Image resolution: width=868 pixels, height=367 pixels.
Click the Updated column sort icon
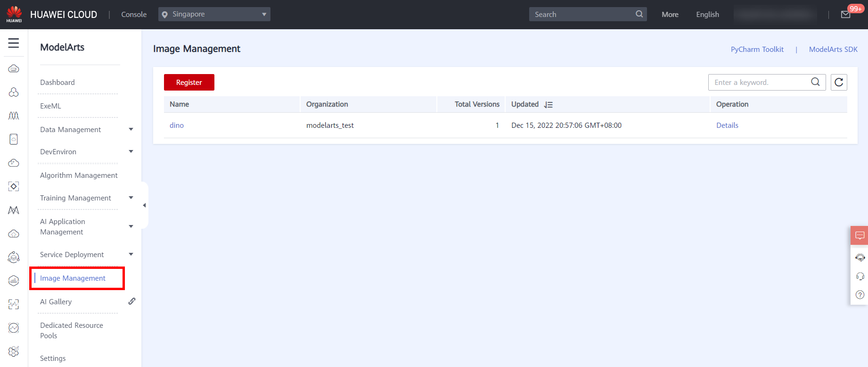[548, 105]
